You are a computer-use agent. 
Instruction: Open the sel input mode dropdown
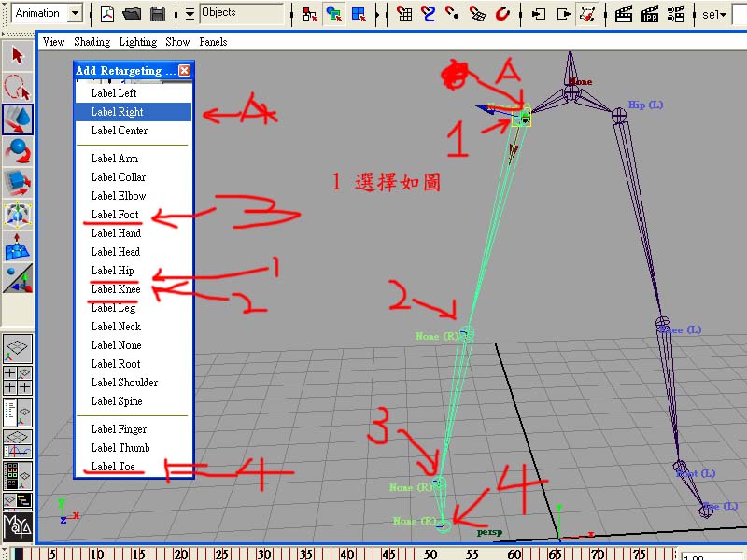[x=714, y=14]
